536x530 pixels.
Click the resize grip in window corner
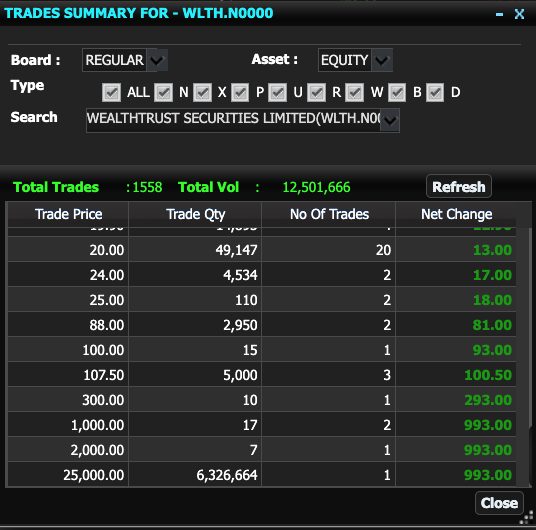tap(526, 517)
